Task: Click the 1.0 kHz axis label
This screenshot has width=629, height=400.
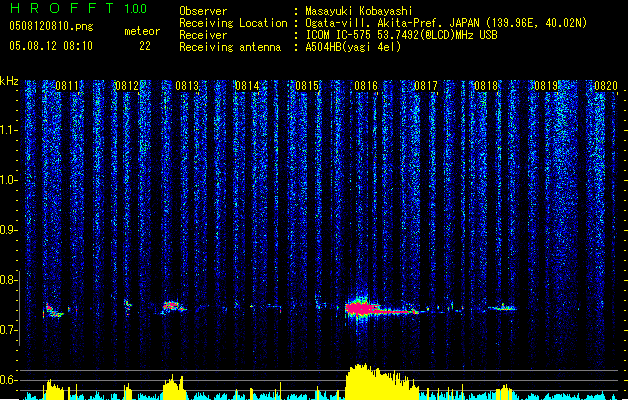Action: pos(9,180)
